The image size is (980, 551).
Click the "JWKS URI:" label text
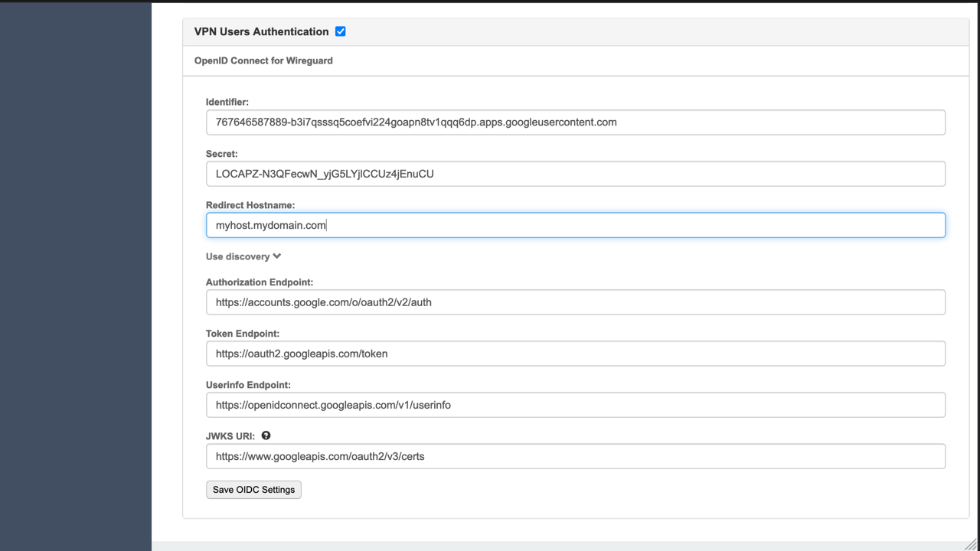click(x=230, y=436)
